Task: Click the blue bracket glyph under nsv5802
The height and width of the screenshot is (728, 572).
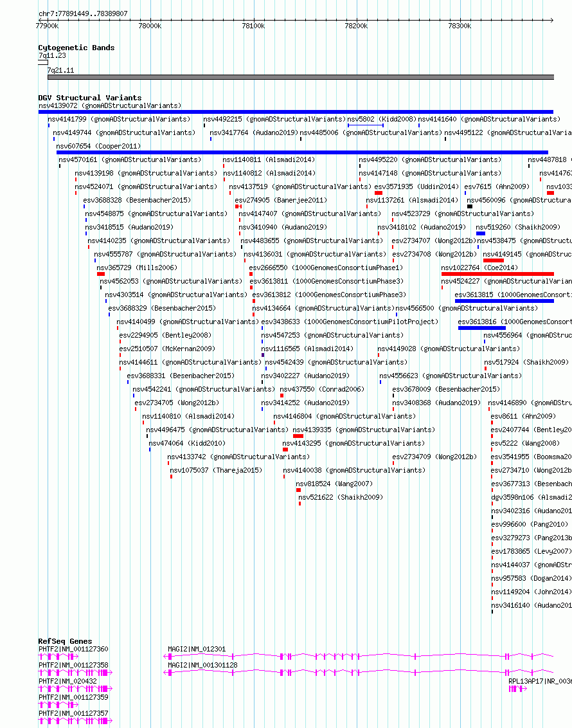Action: tap(366, 125)
